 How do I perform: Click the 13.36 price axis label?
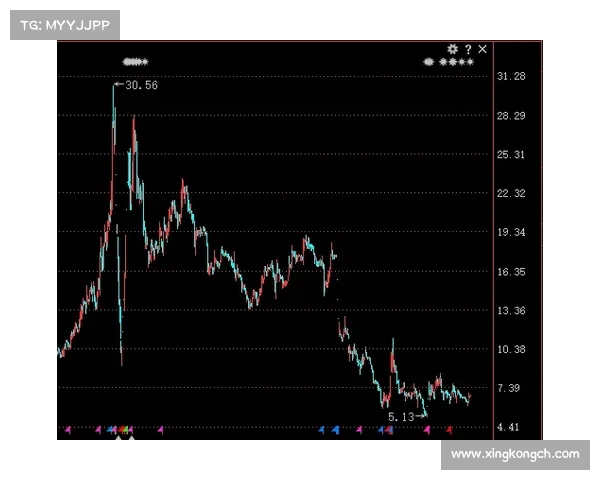(x=511, y=310)
